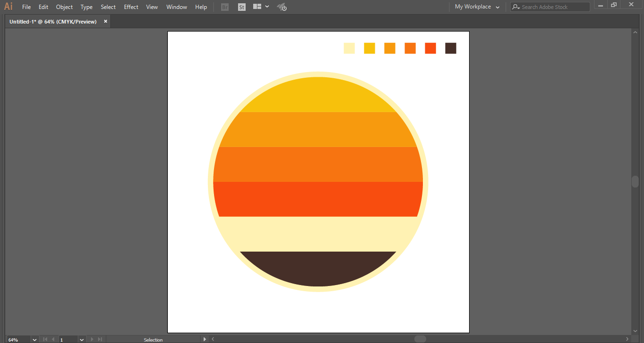
Task: Expand the status bar Selection options arrow
Action: pyautogui.click(x=204, y=339)
